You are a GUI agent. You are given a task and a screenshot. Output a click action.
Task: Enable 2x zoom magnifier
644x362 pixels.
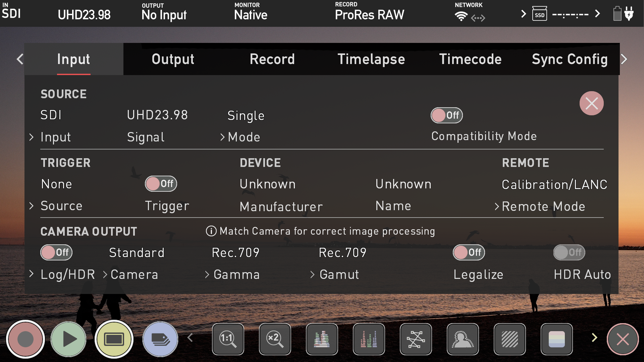275,339
